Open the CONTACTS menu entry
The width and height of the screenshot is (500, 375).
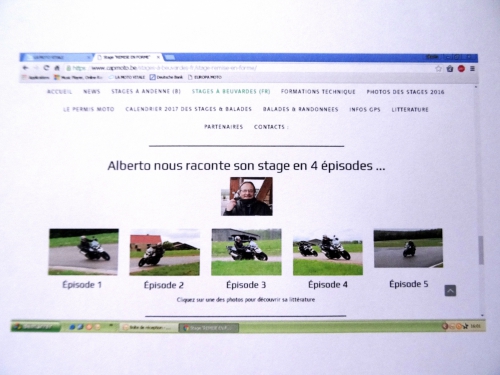point(269,127)
